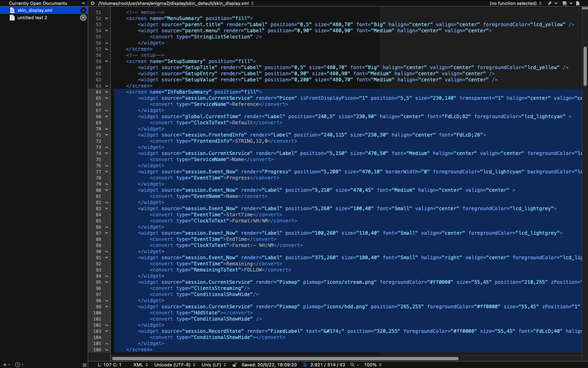Fold the SetupSummary screen at line 59
The image size is (588, 368).
click(107, 61)
